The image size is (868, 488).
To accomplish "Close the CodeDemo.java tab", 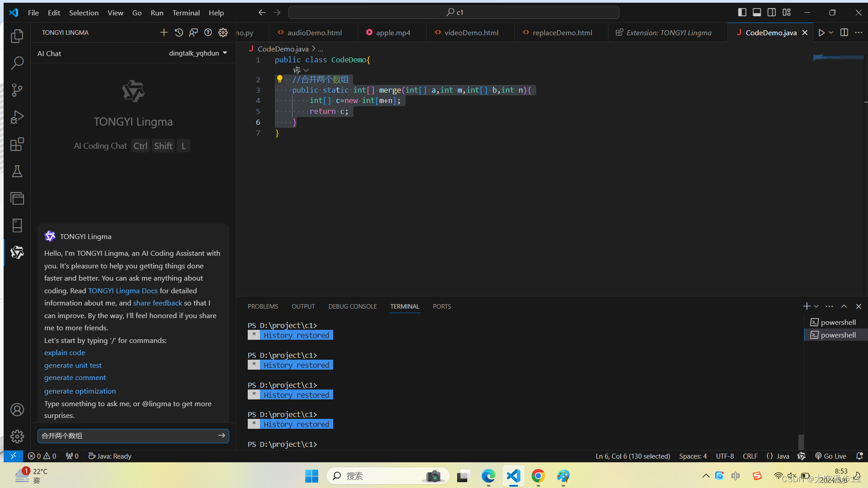I will pyautogui.click(x=805, y=33).
